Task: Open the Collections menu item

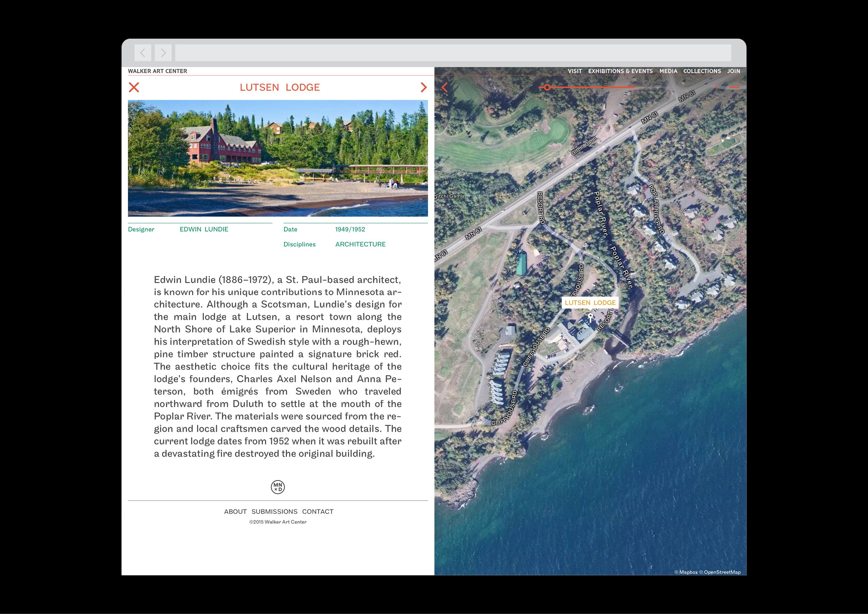Action: (x=702, y=71)
